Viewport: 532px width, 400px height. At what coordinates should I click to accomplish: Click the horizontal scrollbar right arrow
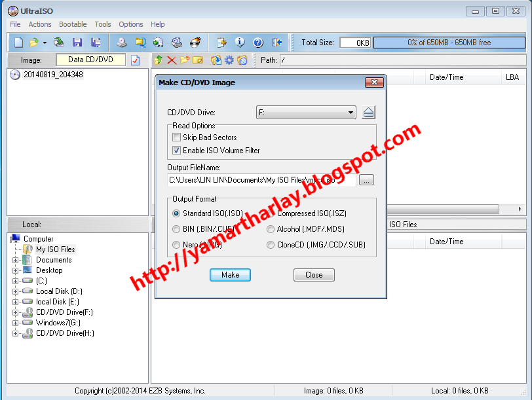pos(520,209)
